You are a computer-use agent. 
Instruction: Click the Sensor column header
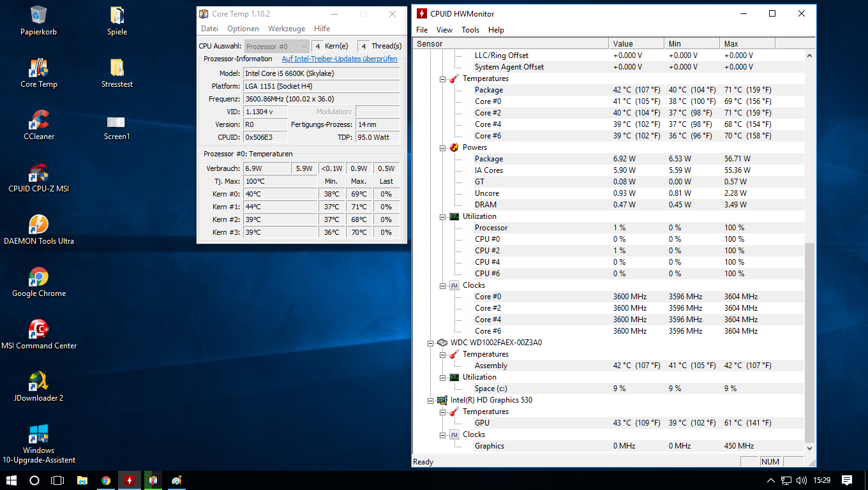point(511,43)
